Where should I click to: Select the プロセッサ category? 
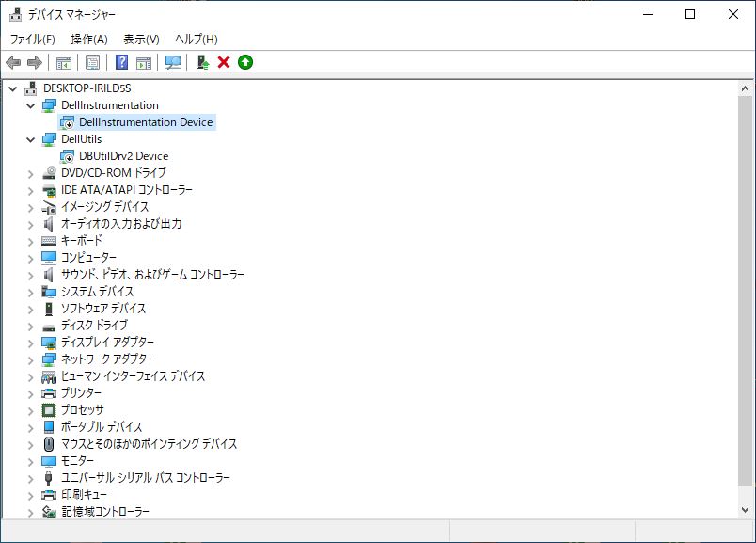[x=84, y=409]
